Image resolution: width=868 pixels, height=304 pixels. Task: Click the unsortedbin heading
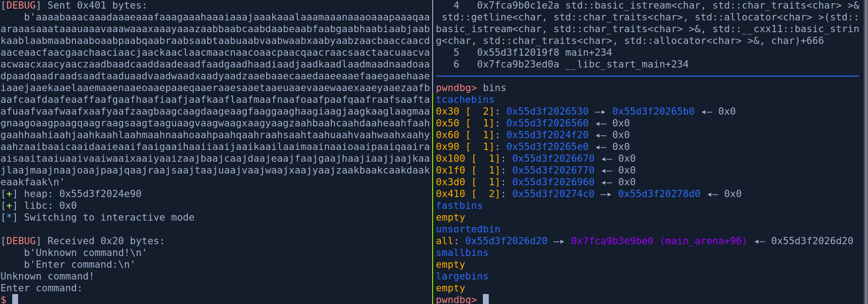point(468,229)
